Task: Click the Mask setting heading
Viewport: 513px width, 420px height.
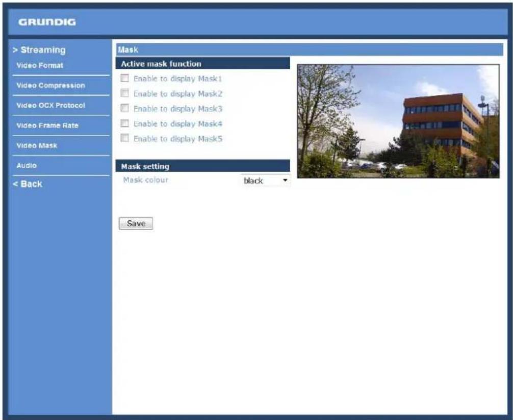Action: (x=202, y=166)
